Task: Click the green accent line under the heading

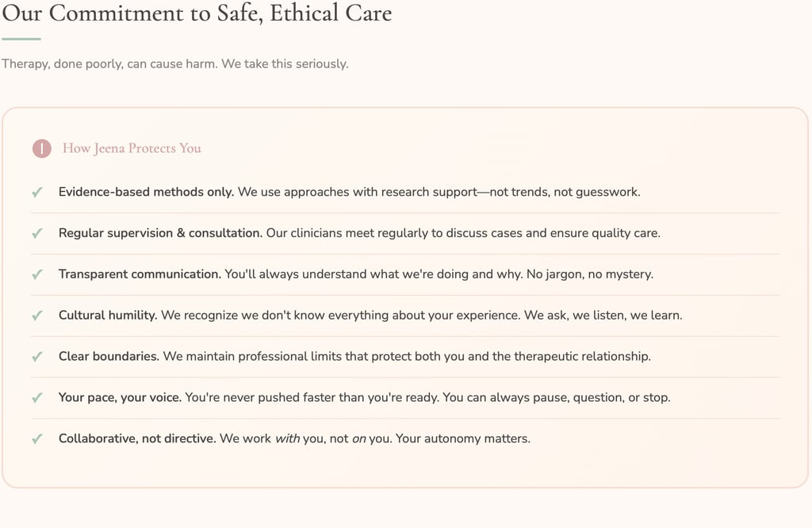Action: click(x=21, y=39)
